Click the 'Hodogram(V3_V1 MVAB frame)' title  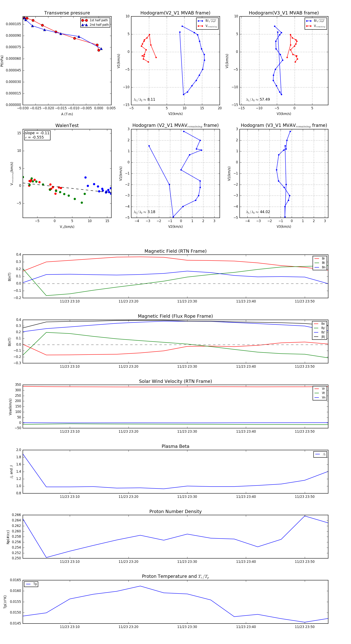coord(284,13)
